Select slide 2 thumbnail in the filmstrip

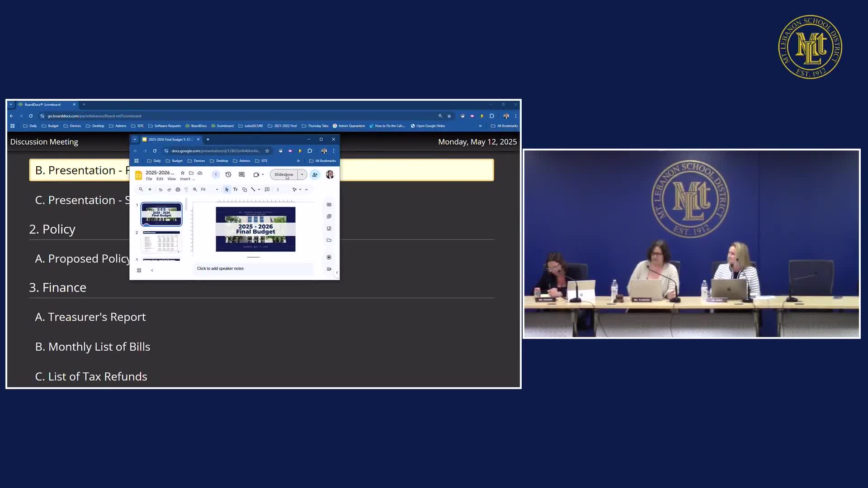coord(161,242)
